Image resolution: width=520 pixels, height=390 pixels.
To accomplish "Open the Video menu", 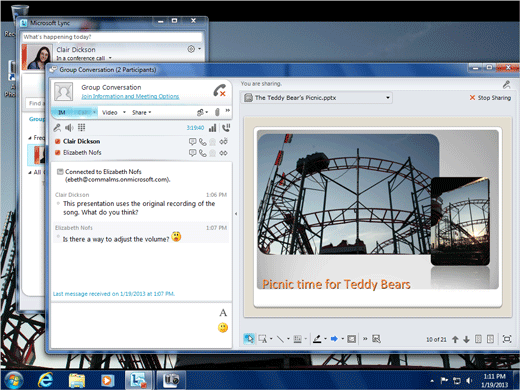I will tap(110, 112).
